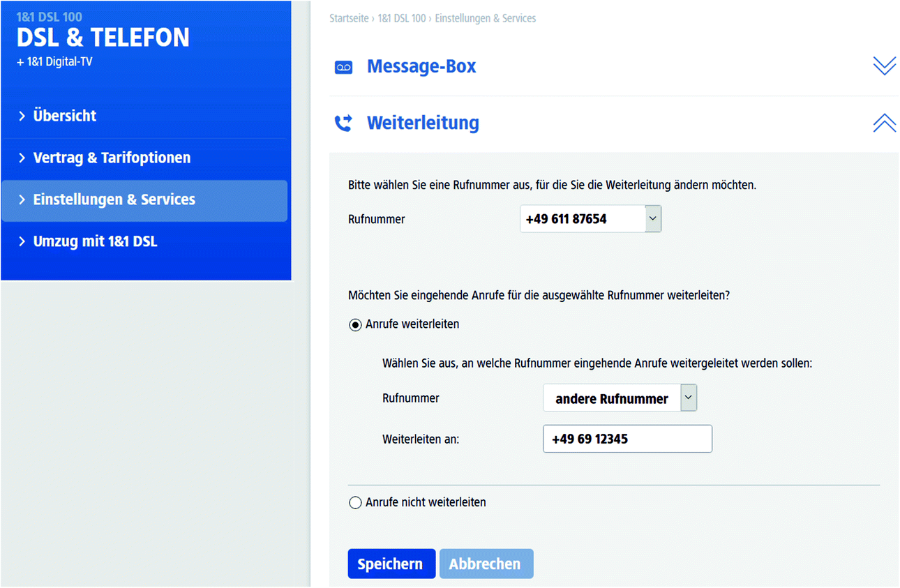Click the Einstellungen & Services breadcrumb

coord(486,18)
